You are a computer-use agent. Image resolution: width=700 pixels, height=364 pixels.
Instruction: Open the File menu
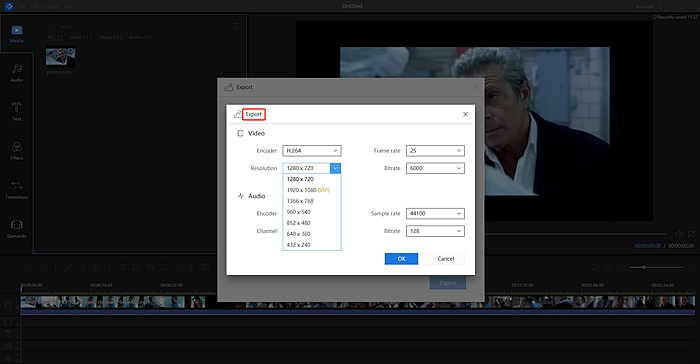[21, 7]
